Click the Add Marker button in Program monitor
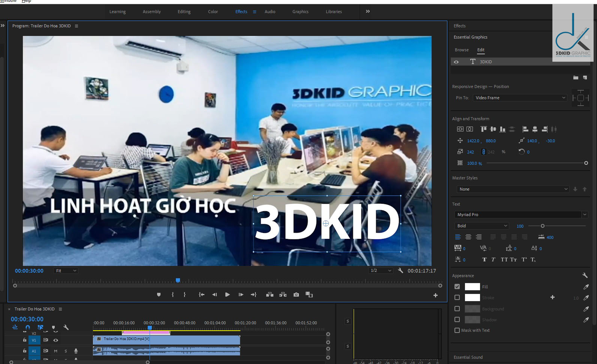597x364 pixels. [x=159, y=295]
